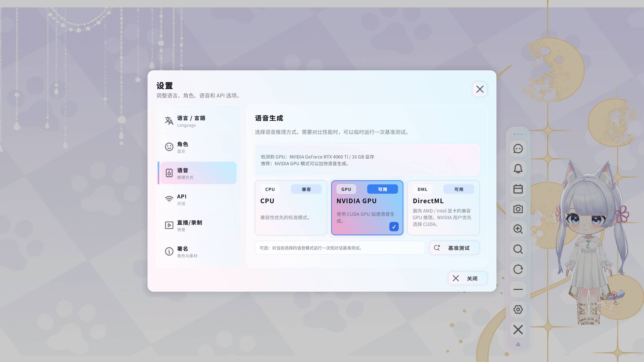Take a screenshot with the camera icon

click(518, 209)
